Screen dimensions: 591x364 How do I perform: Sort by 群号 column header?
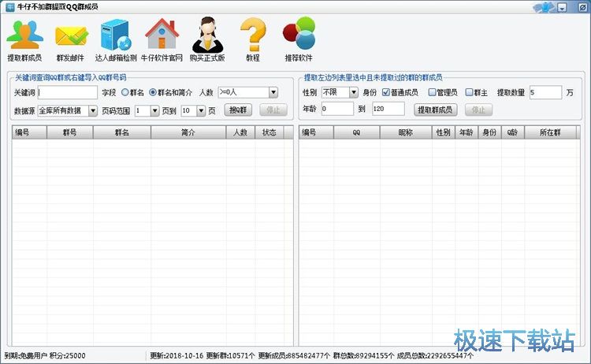tap(69, 132)
